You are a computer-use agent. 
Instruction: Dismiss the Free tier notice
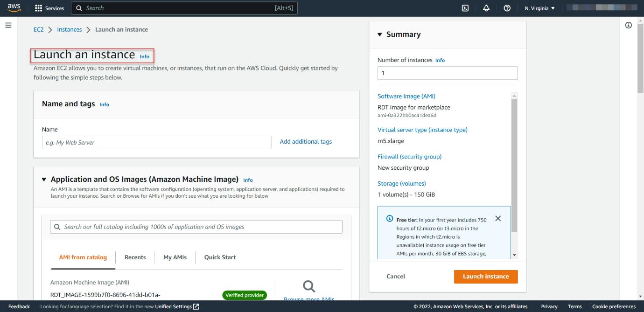coord(498,218)
